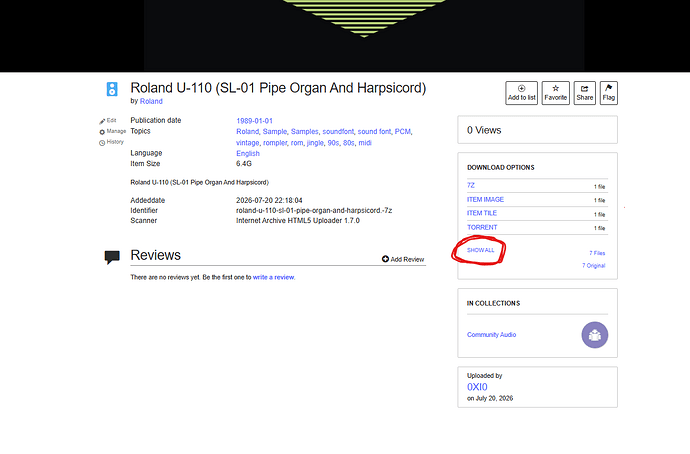Click the Add Review plus button

[x=403, y=259]
